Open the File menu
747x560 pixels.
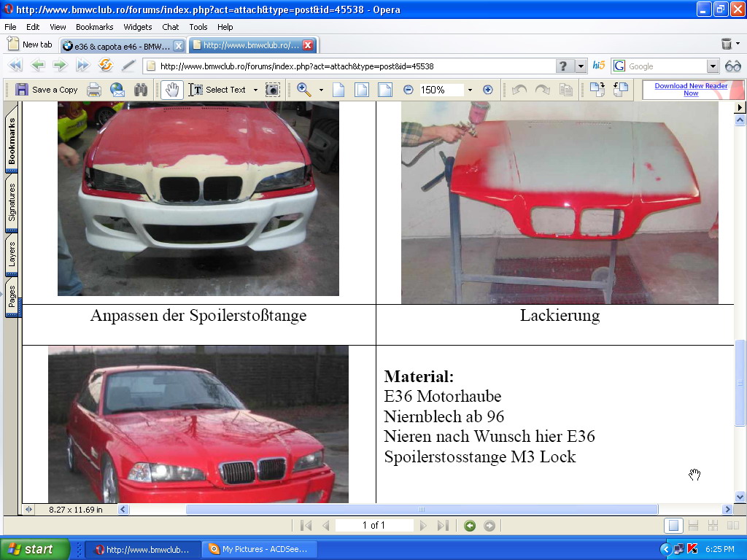pyautogui.click(x=10, y=27)
